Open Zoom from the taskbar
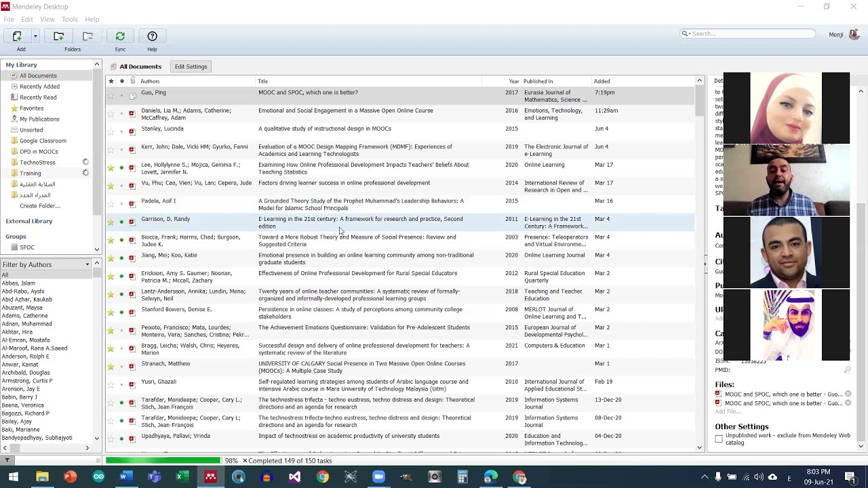Screen dimensions: 868x488 [x=378, y=477]
